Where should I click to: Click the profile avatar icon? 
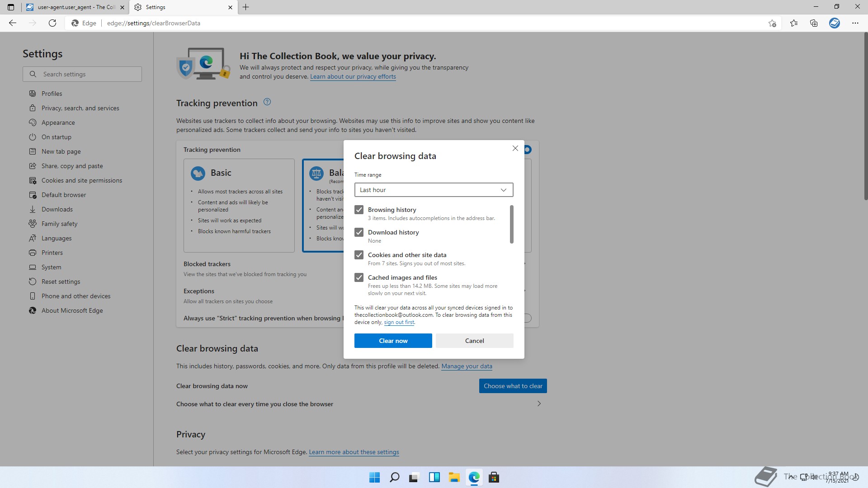coord(834,23)
